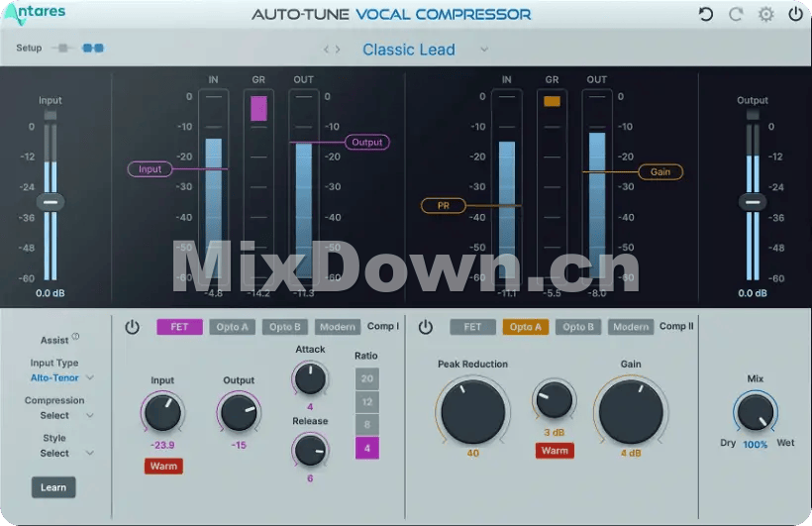This screenshot has height=526, width=812.
Task: Click the purple Input threshold marker
Action: click(x=150, y=169)
